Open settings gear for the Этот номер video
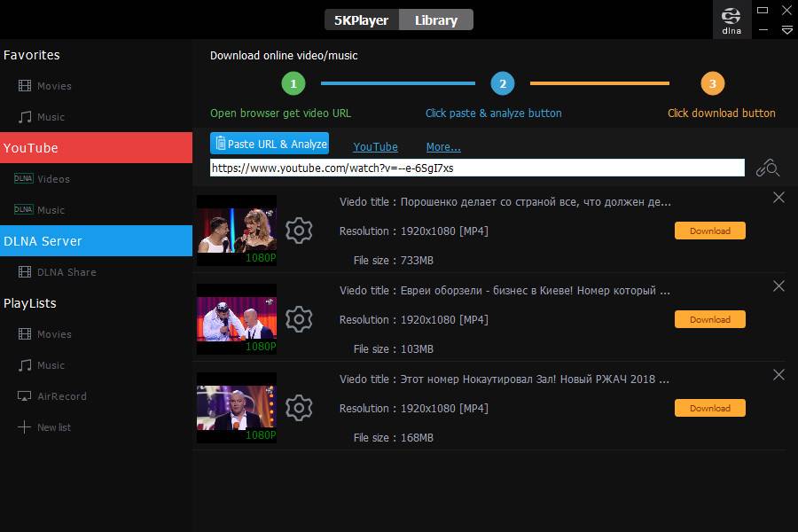The width and height of the screenshot is (798, 532). tap(299, 408)
